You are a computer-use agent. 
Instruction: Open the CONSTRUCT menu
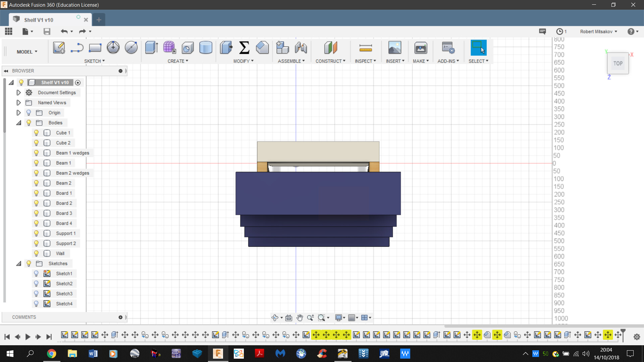[330, 61]
